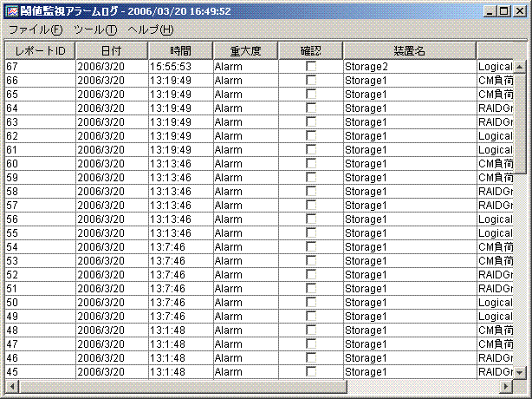532x399 pixels.
Task: Tick the 確認 checkbox in row 52
Action: pyautogui.click(x=311, y=274)
